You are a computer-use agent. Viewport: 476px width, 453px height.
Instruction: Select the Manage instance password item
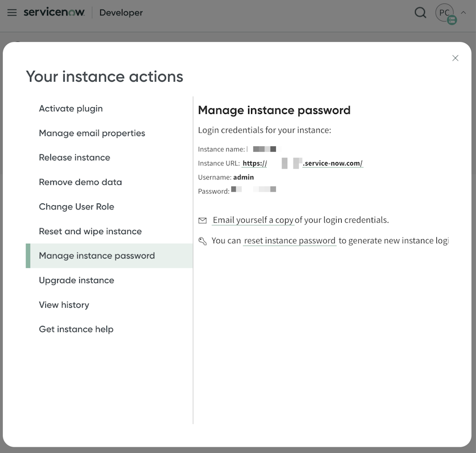pyautogui.click(x=96, y=256)
